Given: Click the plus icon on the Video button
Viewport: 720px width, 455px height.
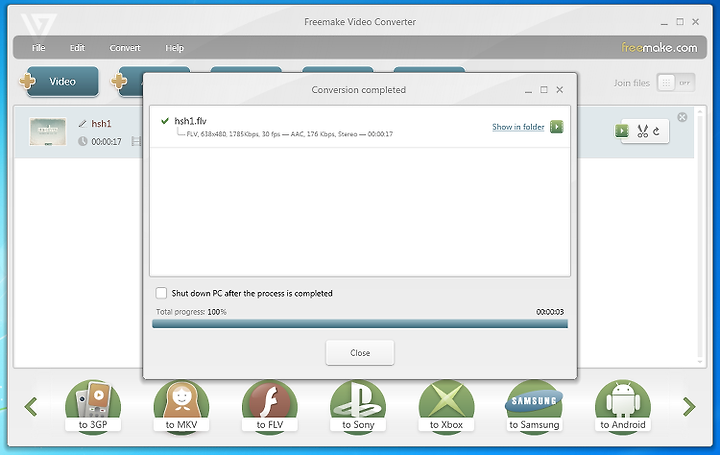Looking at the screenshot, I should click(x=28, y=81).
